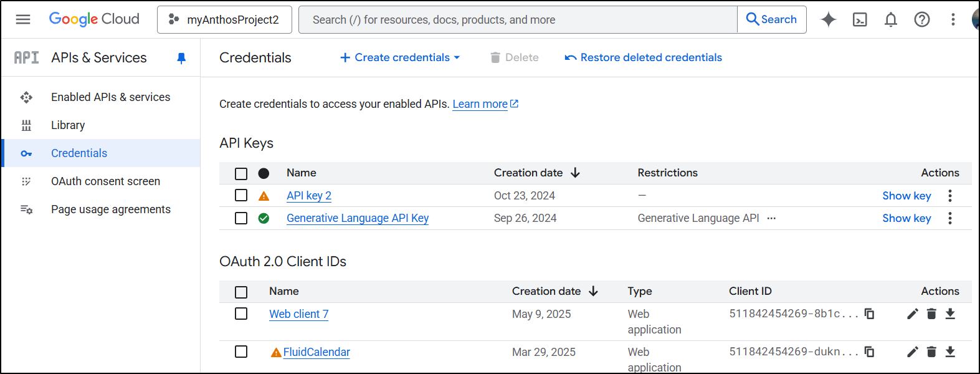Copy Web client 7 client ID
The image size is (980, 374).
pyautogui.click(x=869, y=314)
